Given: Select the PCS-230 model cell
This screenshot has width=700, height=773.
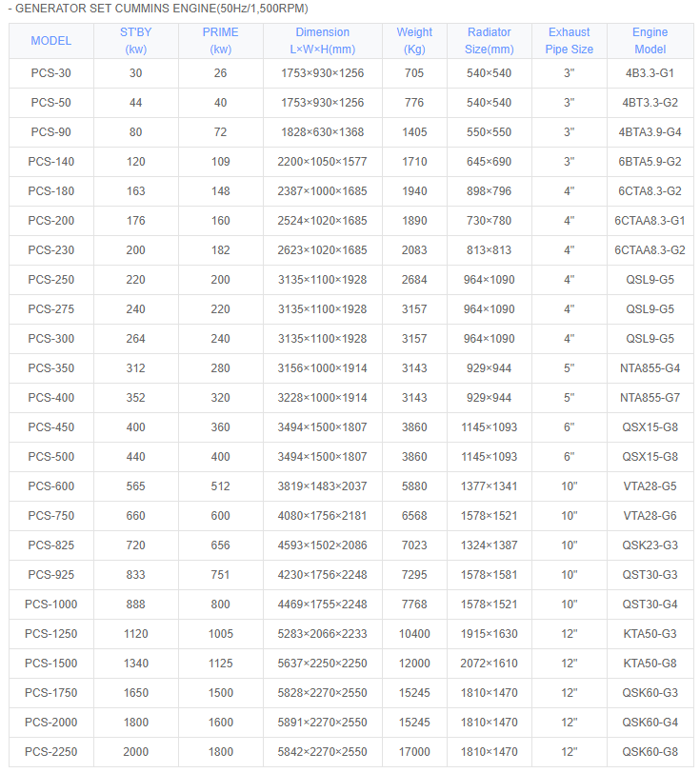Looking at the screenshot, I should (51, 250).
